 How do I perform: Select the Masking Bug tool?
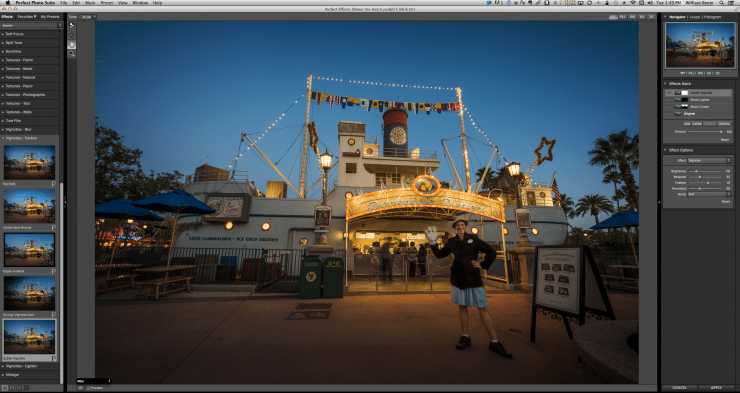click(71, 35)
